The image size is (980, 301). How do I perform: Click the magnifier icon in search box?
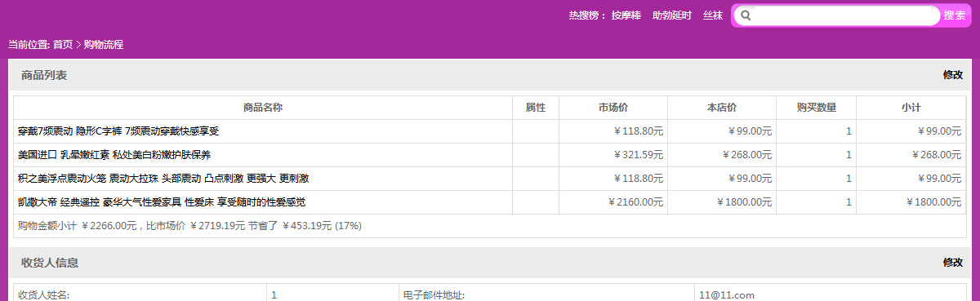(745, 15)
